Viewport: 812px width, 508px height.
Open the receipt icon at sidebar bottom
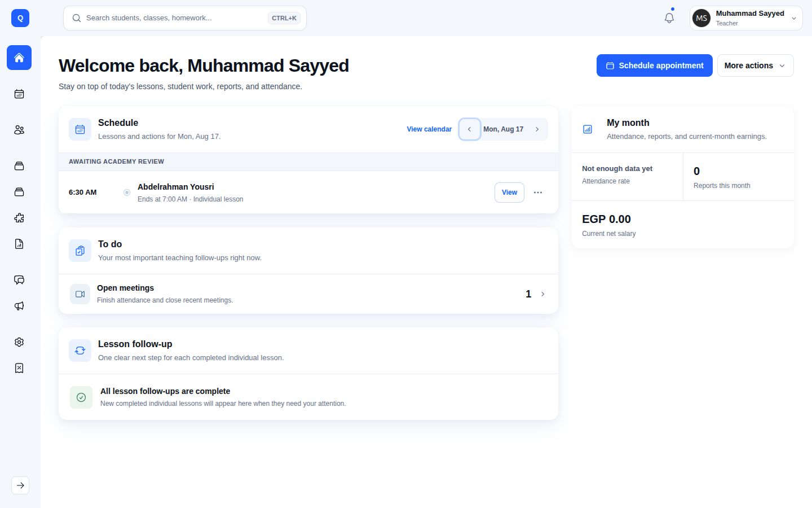click(19, 368)
